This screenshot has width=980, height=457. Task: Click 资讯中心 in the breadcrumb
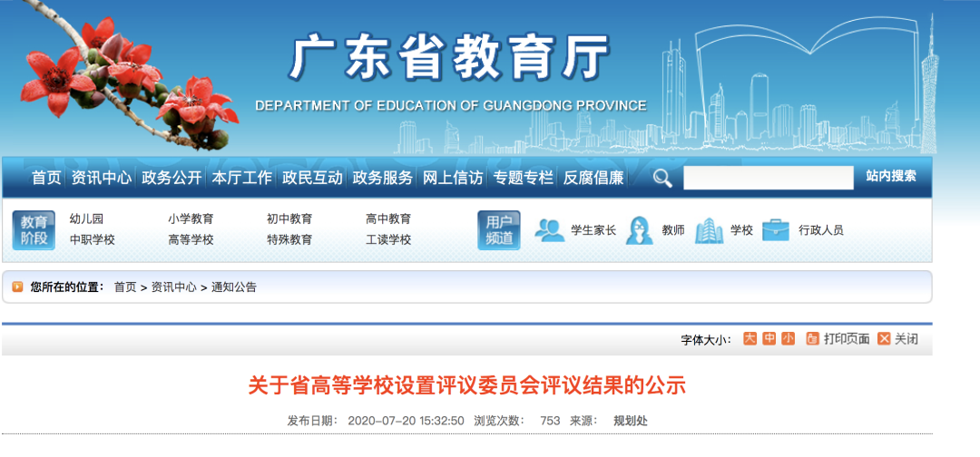click(173, 287)
